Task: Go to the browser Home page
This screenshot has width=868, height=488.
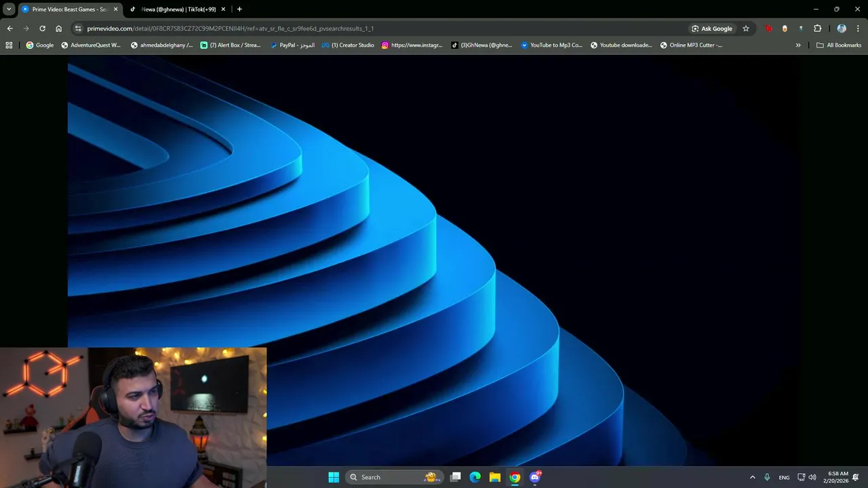Action: tap(58, 28)
